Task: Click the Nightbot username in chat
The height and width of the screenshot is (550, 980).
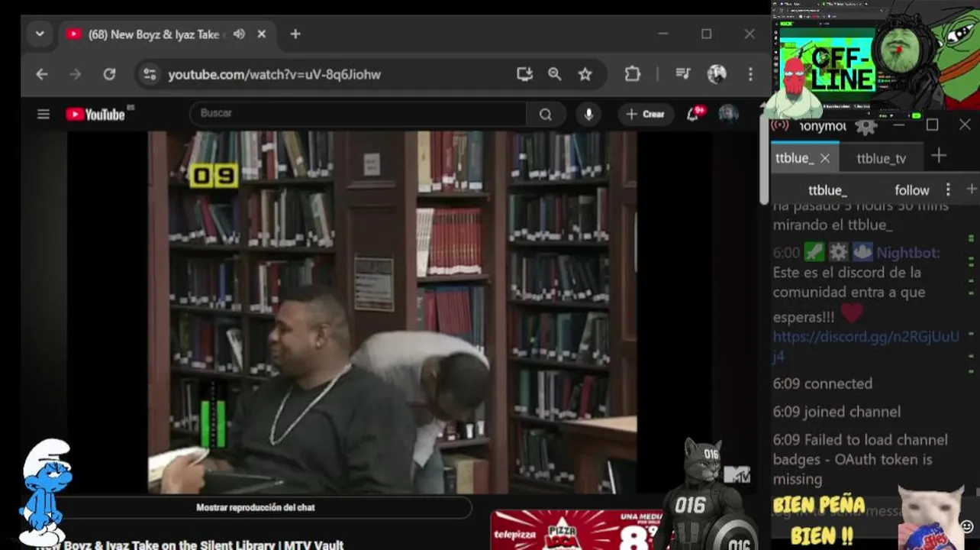Action: pyautogui.click(x=907, y=253)
